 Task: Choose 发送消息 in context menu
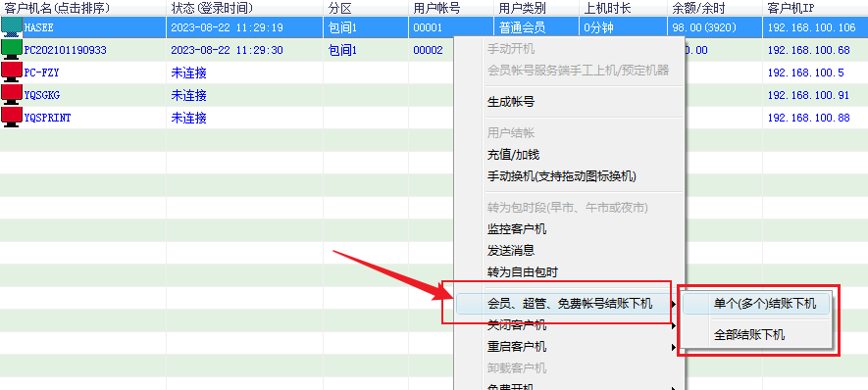pyautogui.click(x=511, y=251)
